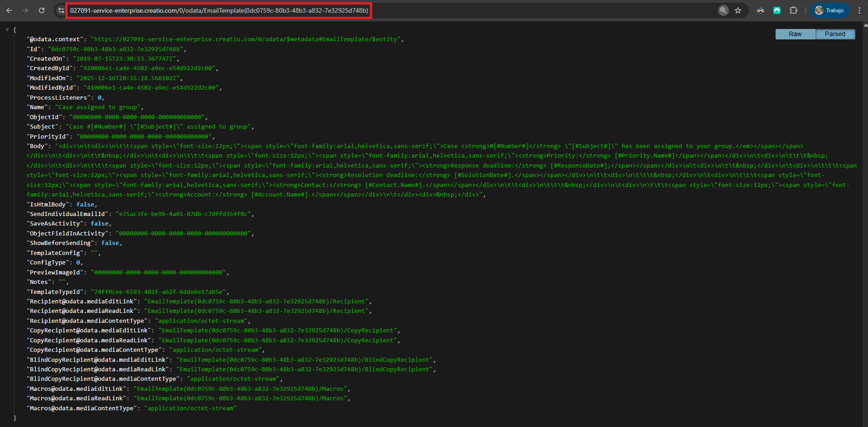This screenshot has height=427, width=868.
Task: Open the Trabajo profile menu
Action: (829, 10)
